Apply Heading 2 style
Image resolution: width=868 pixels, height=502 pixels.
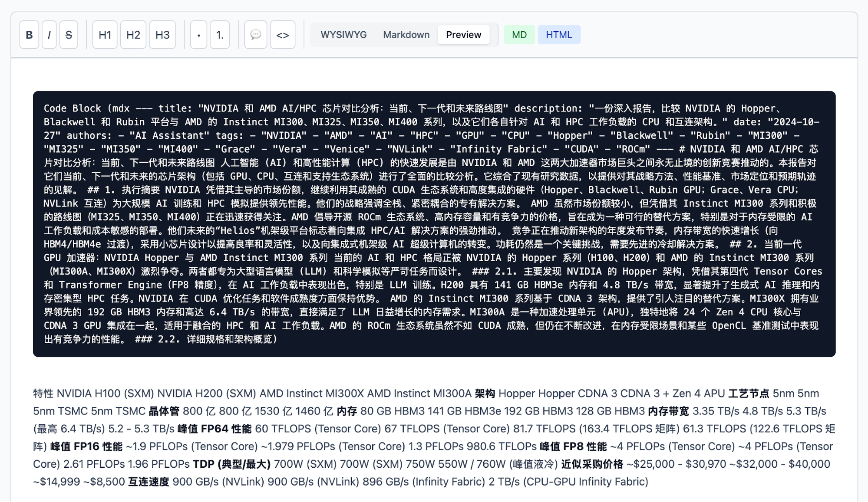(x=133, y=35)
